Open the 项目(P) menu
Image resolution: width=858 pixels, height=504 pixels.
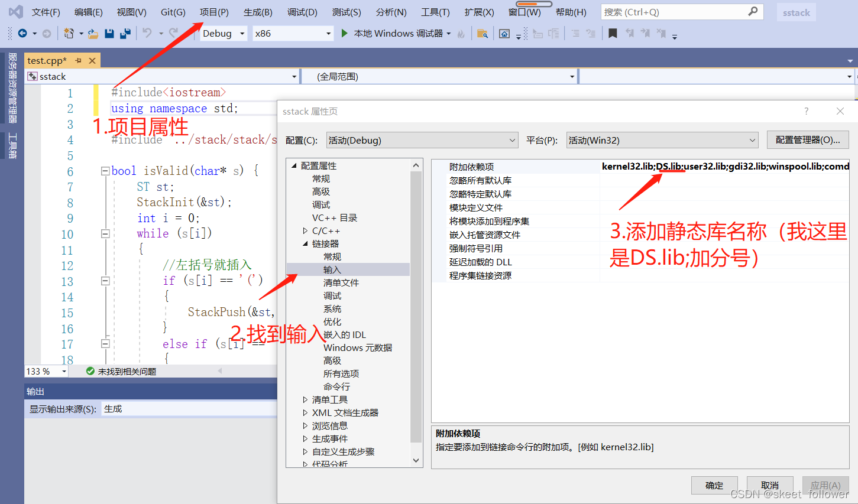[x=214, y=11]
